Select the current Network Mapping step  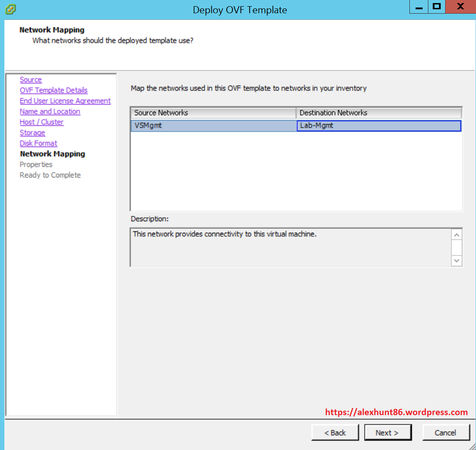(52, 154)
